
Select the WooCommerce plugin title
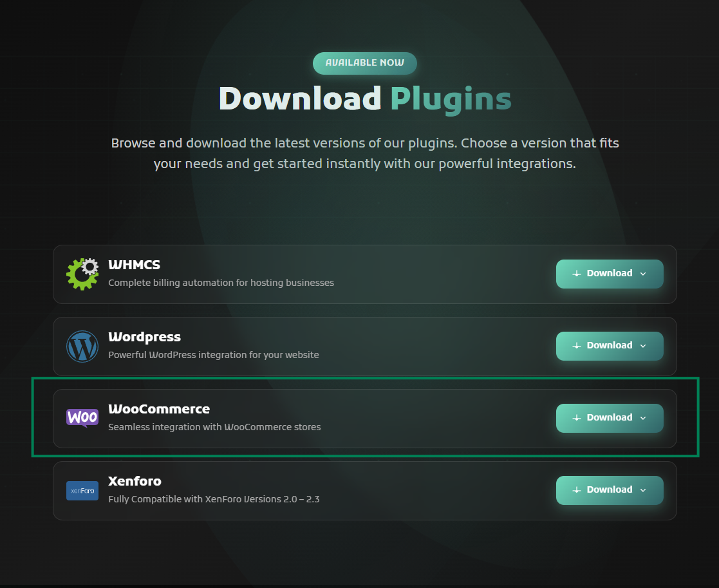[159, 409]
